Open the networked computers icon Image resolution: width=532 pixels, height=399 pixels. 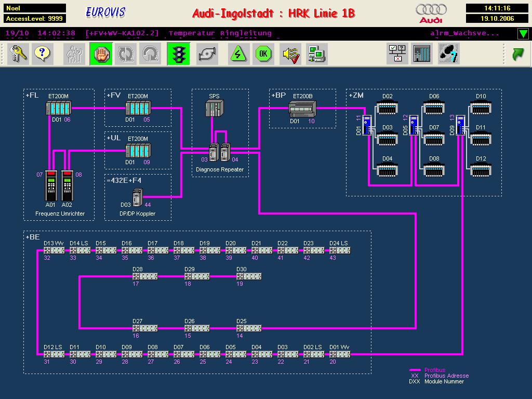tap(316, 54)
